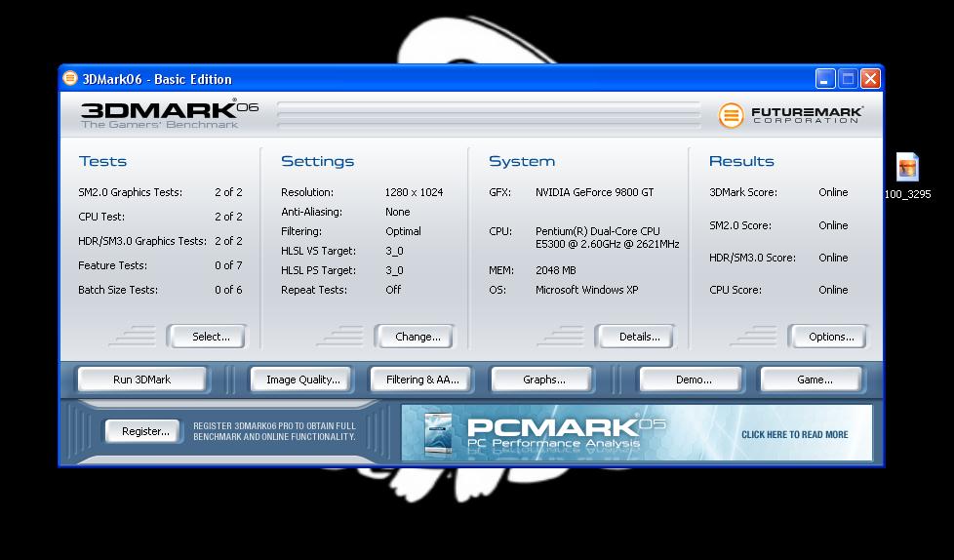The width and height of the screenshot is (954, 560).
Task: Click the Futuremark orange logo icon
Action: tap(731, 115)
